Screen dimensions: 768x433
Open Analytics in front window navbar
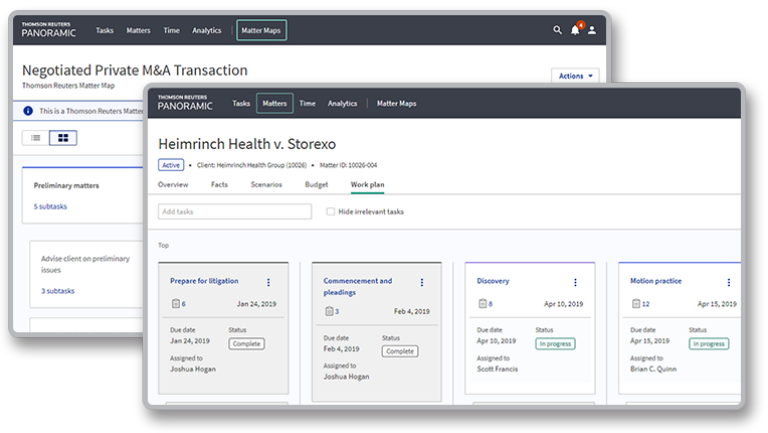342,103
